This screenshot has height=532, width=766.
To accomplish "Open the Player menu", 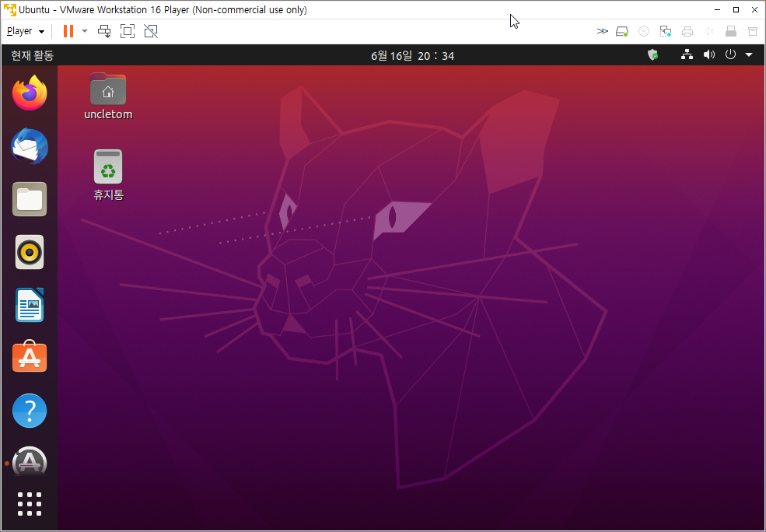I will (x=26, y=31).
